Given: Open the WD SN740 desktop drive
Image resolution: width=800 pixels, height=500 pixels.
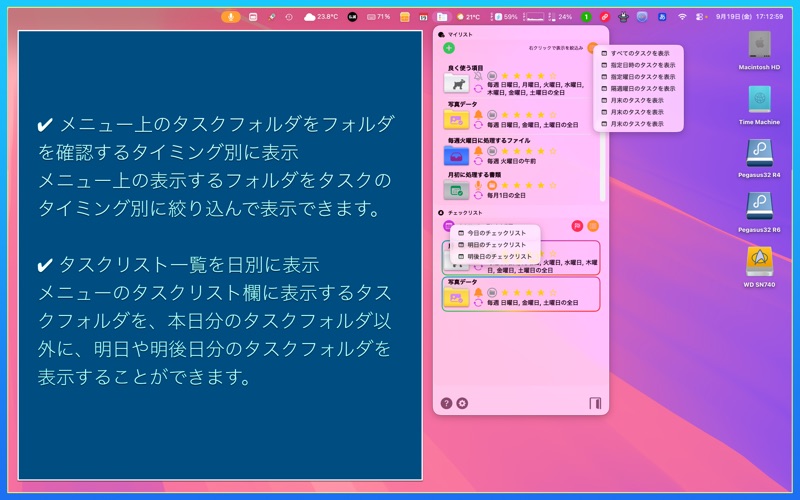Looking at the screenshot, I should pyautogui.click(x=759, y=268).
